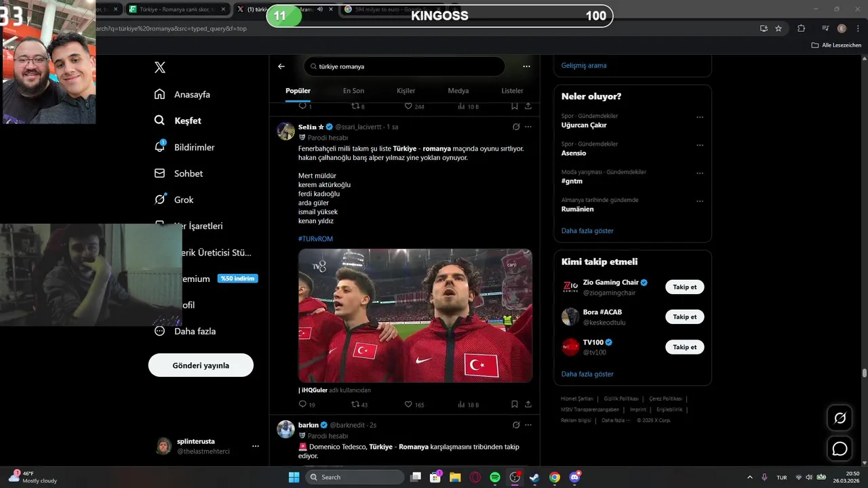The height and width of the screenshot is (488, 868).
Task: Open Keşfet explore page
Action: tap(178, 121)
